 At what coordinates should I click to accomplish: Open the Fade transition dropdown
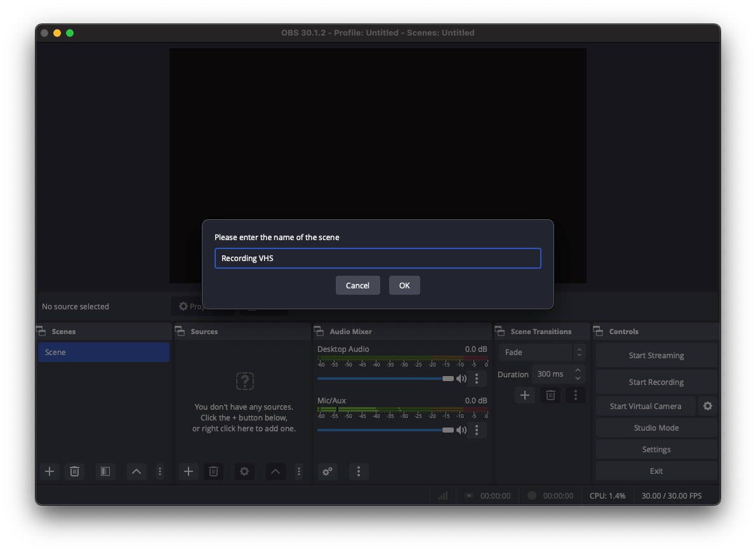point(541,352)
